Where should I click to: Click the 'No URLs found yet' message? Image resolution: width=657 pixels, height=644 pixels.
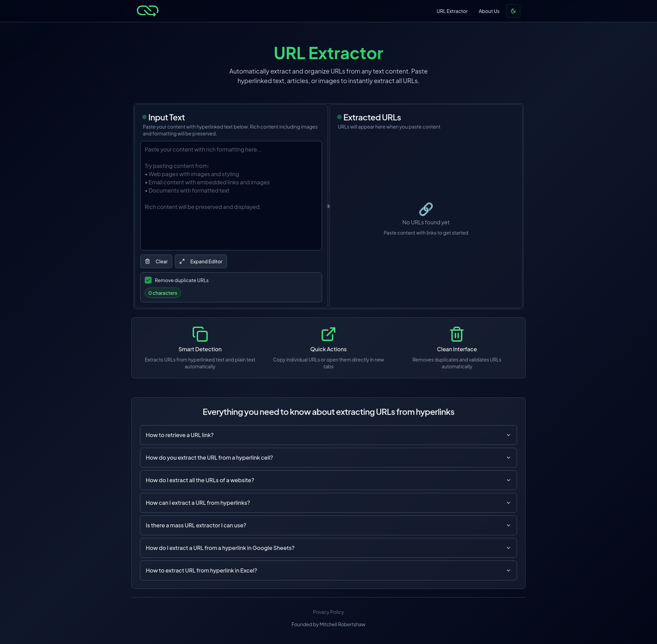(426, 222)
